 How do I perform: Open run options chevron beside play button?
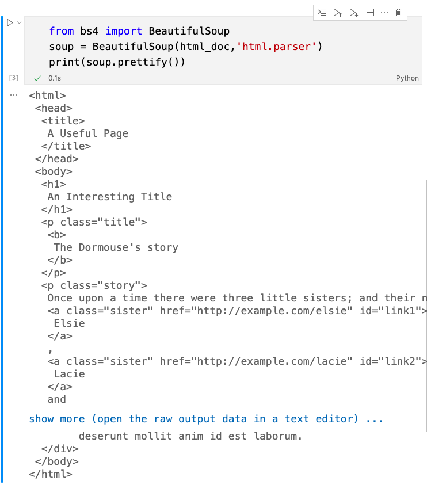coord(20,22)
